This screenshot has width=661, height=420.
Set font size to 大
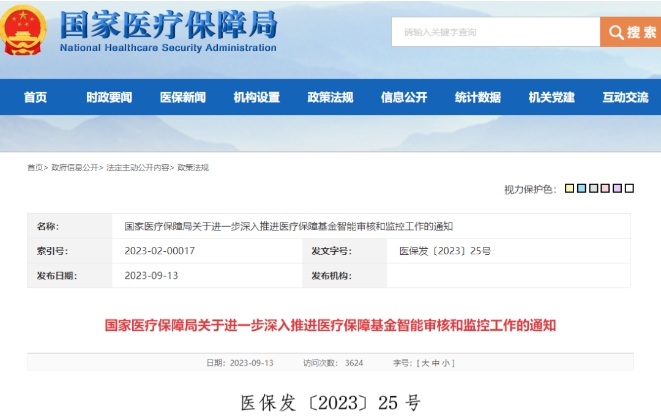(425, 363)
